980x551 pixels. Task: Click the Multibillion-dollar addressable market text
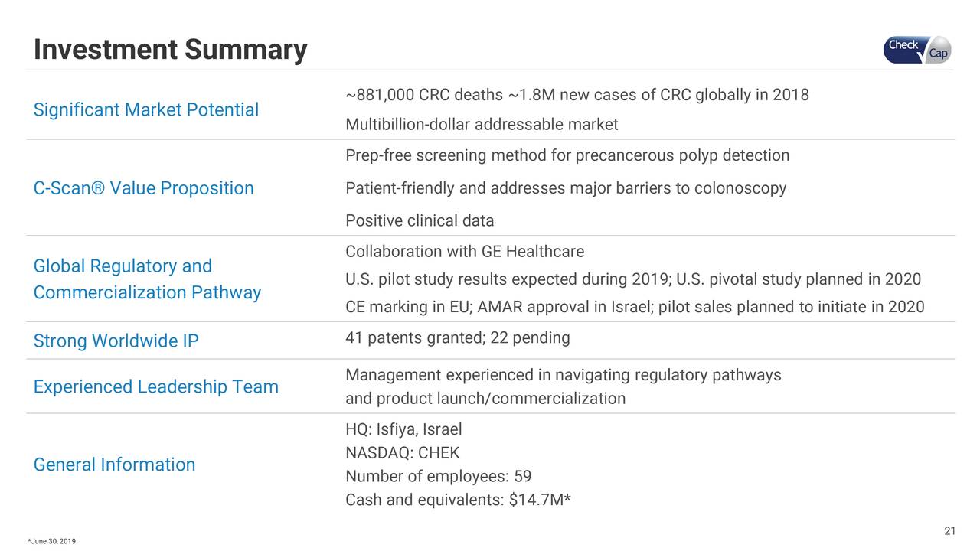[482, 125]
